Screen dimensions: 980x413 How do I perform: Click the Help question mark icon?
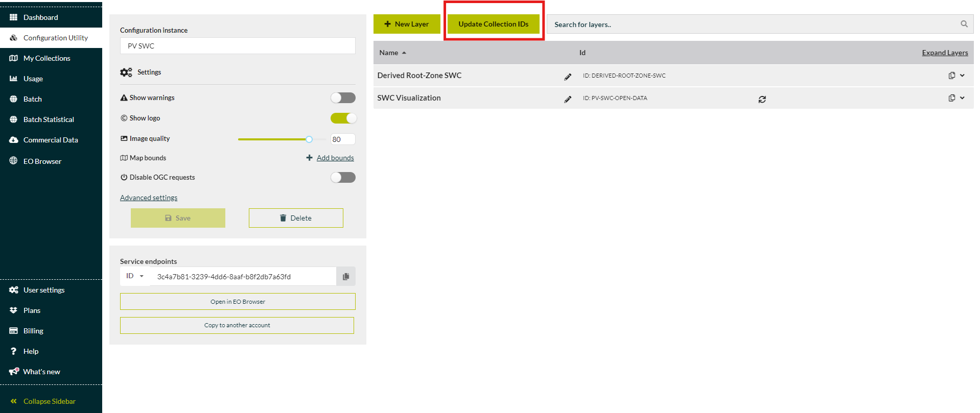[x=14, y=351]
